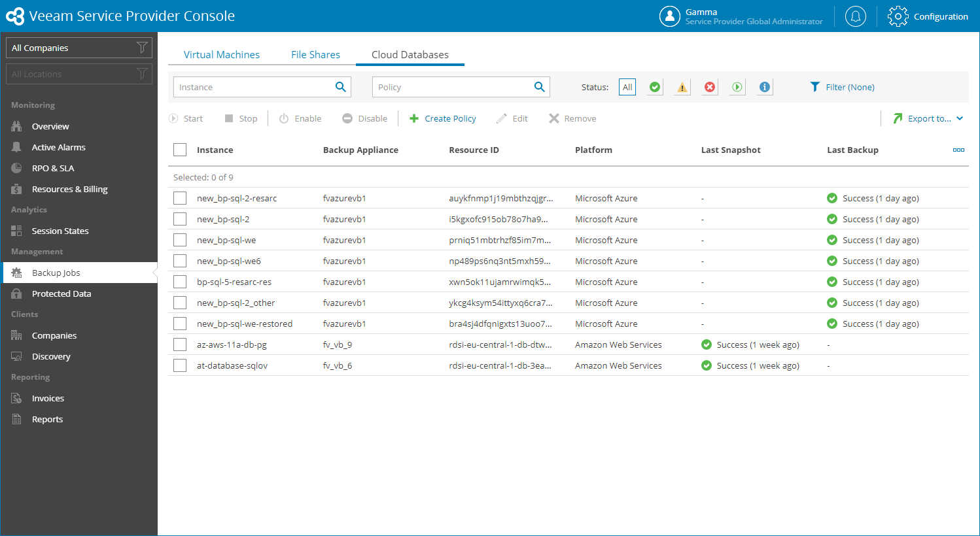980x536 pixels.
Task: Sort by the Last Backup column header
Action: click(x=852, y=150)
